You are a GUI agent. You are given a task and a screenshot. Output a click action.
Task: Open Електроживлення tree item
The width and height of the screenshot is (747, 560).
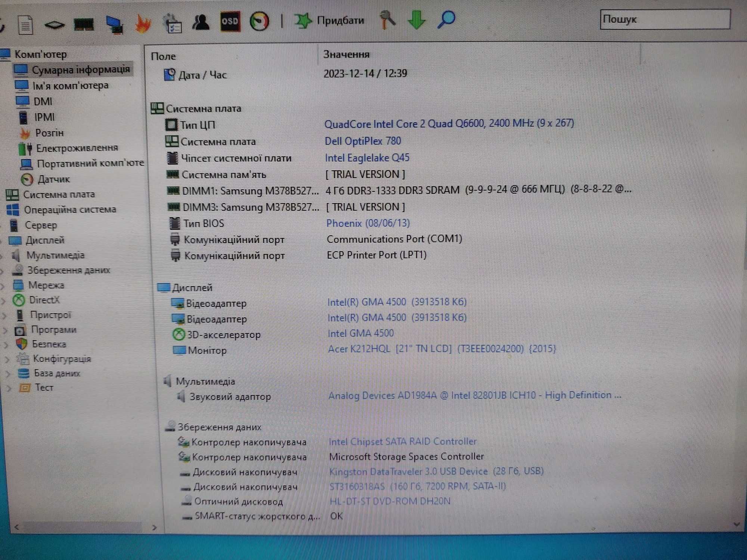pyautogui.click(x=77, y=148)
